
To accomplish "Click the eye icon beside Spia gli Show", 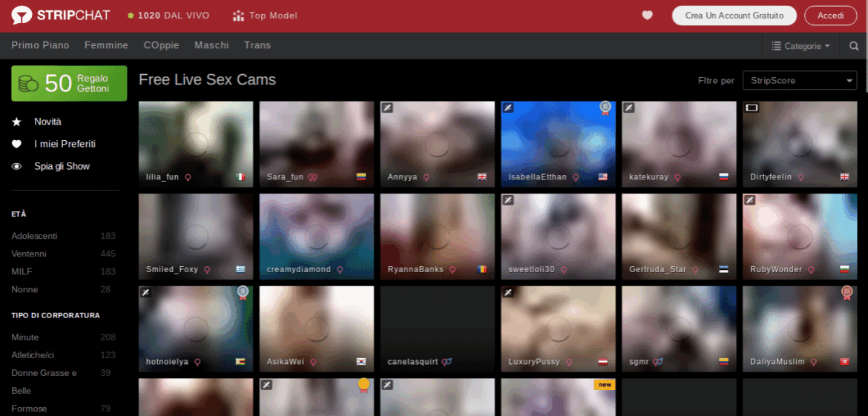I will (17, 166).
